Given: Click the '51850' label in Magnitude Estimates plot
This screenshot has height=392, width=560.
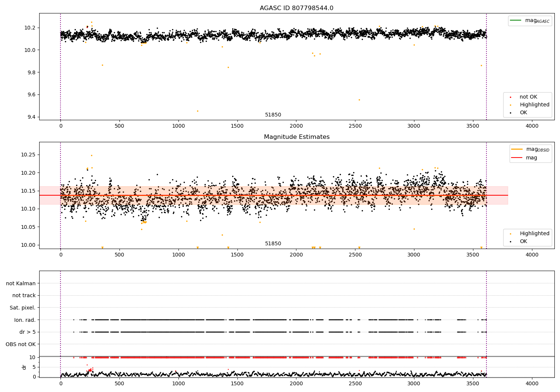Looking at the screenshot, I should 273,244.
